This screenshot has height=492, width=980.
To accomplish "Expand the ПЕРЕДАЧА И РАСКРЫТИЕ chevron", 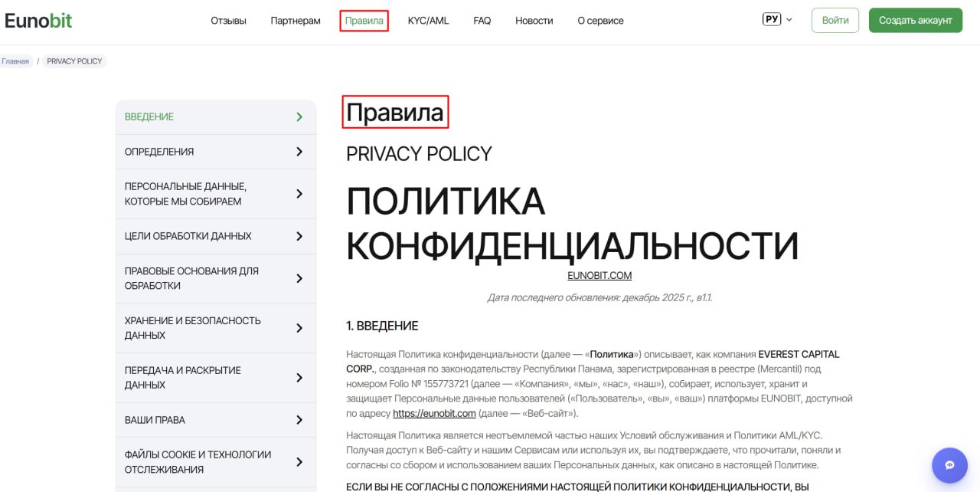I will point(299,378).
